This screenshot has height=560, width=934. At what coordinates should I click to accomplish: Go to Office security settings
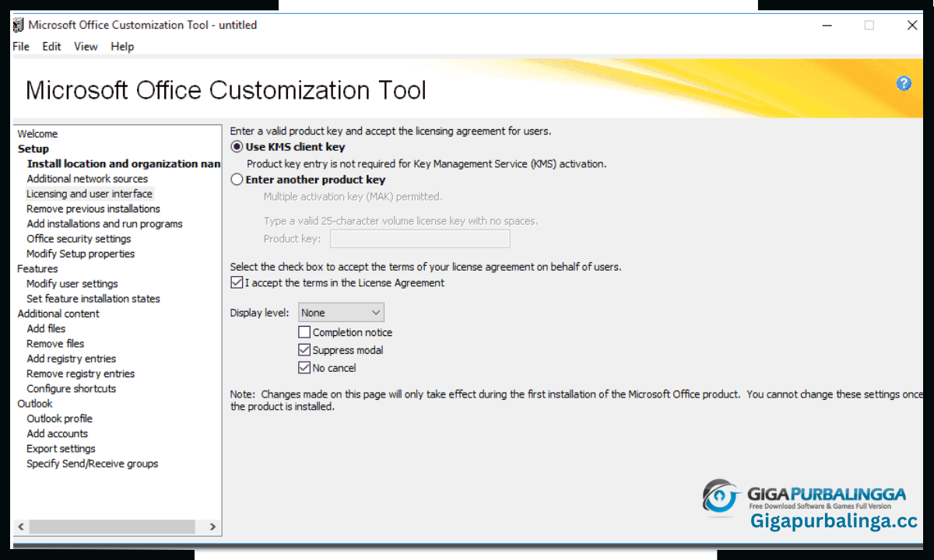click(x=79, y=239)
